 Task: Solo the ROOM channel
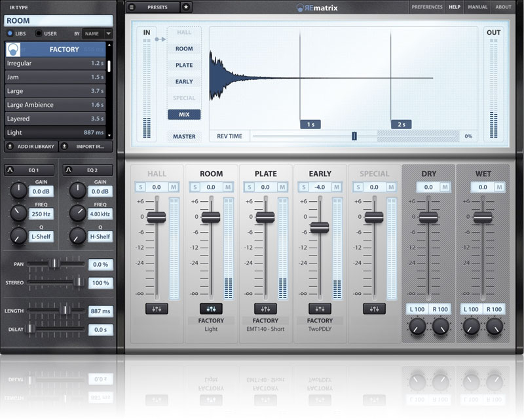click(x=195, y=187)
